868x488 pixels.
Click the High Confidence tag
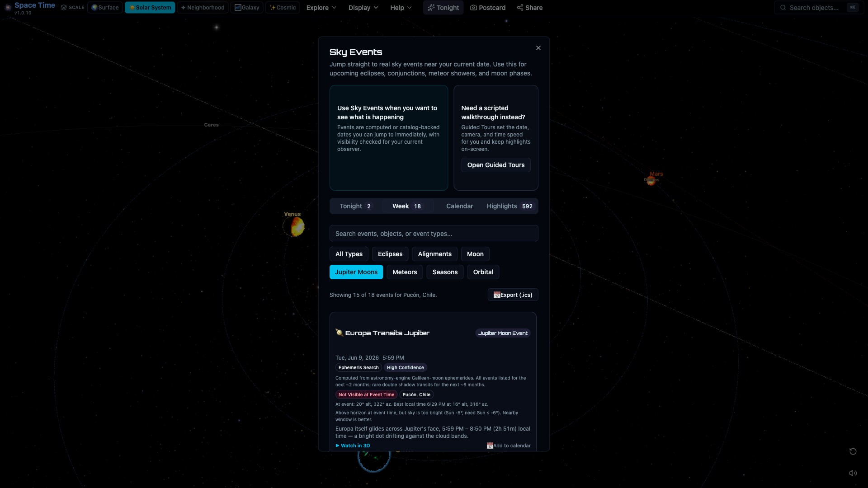point(405,368)
